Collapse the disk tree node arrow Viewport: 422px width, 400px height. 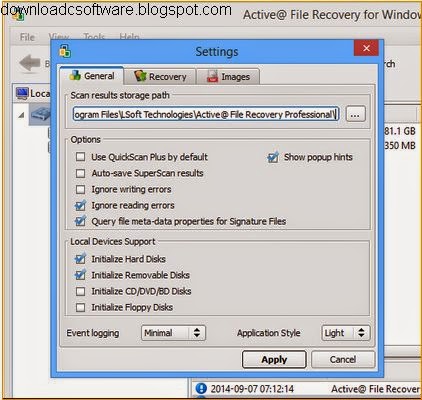(21, 115)
